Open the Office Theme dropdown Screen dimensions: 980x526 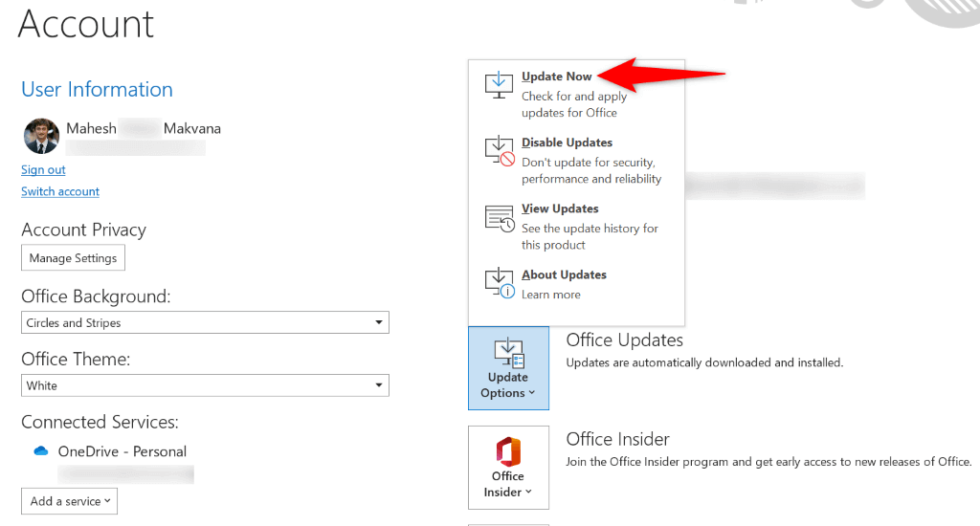pos(205,385)
